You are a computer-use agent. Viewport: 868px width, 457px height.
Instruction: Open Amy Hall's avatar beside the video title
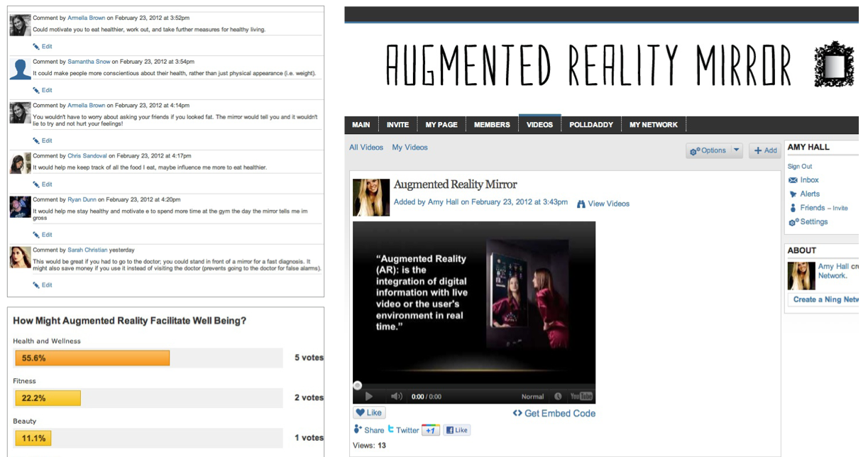(x=371, y=197)
